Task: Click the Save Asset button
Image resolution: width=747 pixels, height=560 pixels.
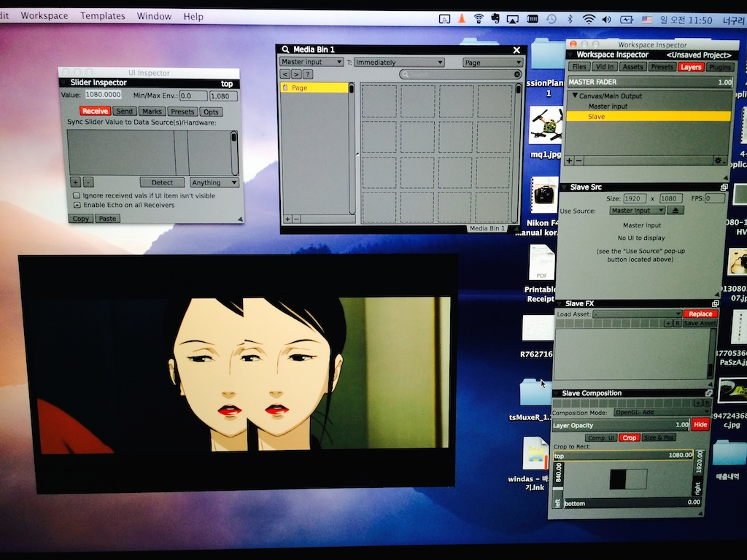Action: pos(700,323)
